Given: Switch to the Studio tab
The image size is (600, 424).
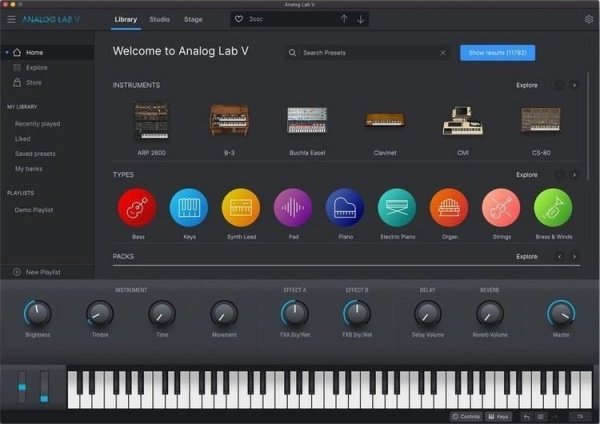Looking at the screenshot, I should pyautogui.click(x=159, y=19).
